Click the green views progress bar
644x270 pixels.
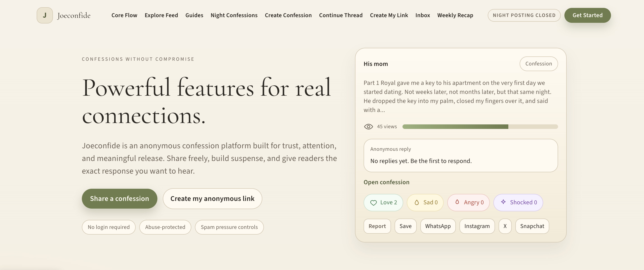455,126
